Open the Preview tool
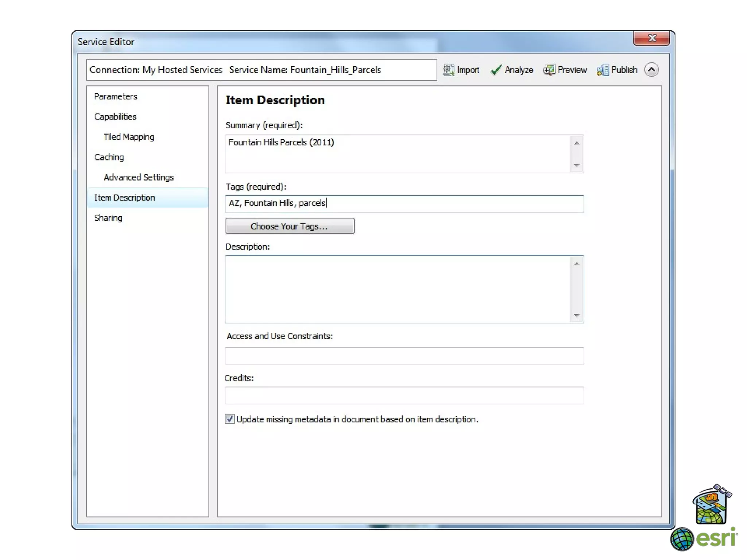The width and height of the screenshot is (747, 560). tap(549, 70)
